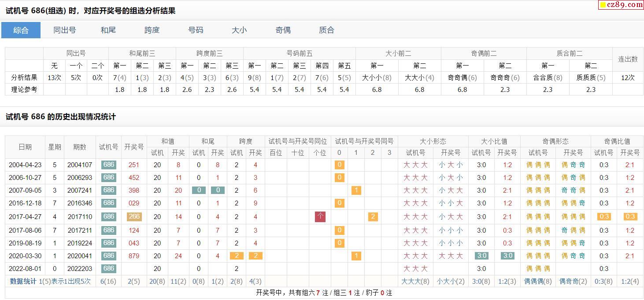
Task: Click the 理论参考 row label
Action: 24,89
